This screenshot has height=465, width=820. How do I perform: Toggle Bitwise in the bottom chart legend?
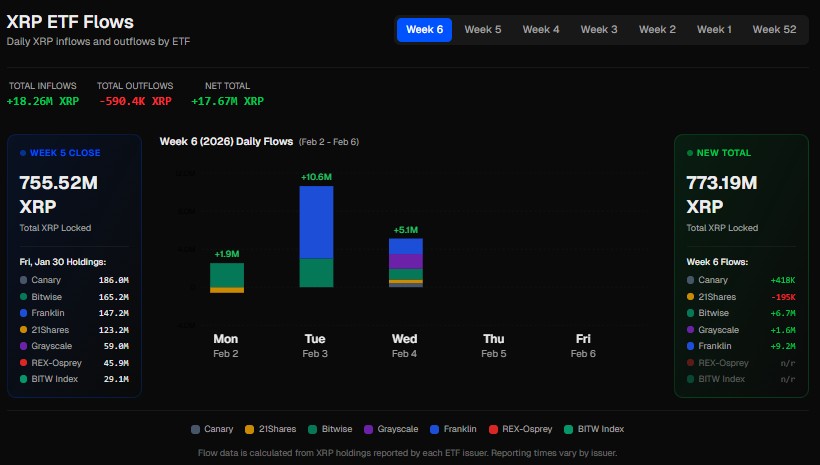(x=330, y=429)
